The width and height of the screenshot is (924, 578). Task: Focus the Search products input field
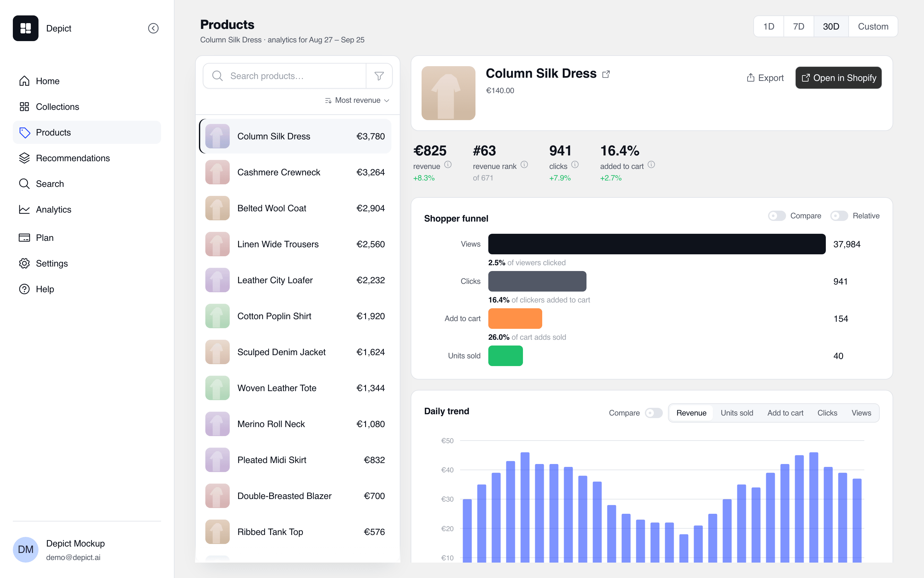285,76
